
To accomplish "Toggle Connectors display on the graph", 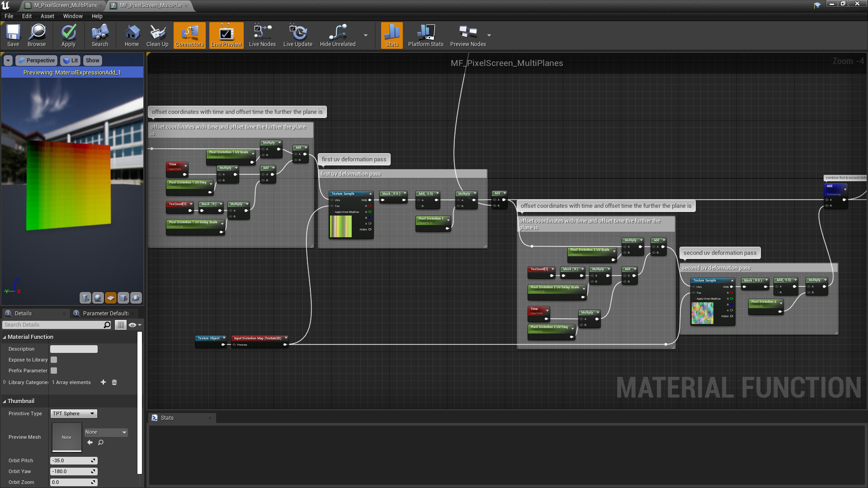I will point(189,35).
